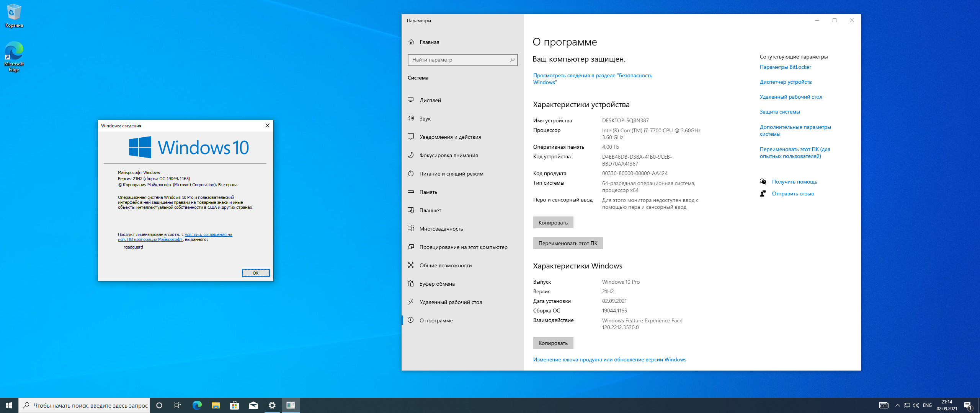Open Device Manager (Диспетчер устройств) link
Viewport: 980px width, 413px height.
pyautogui.click(x=786, y=82)
